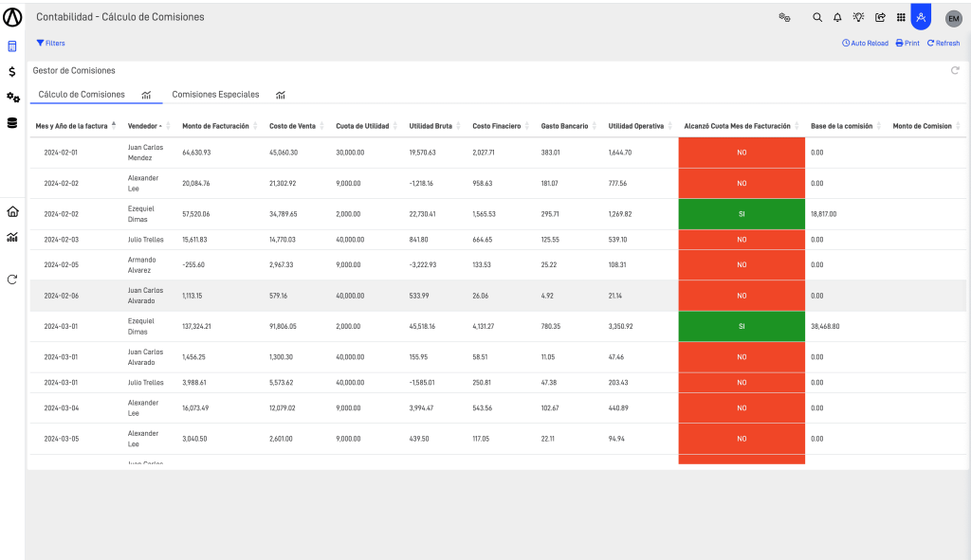The width and height of the screenshot is (971, 560).
Task: Open the dollar sign finance section
Action: click(x=11, y=72)
